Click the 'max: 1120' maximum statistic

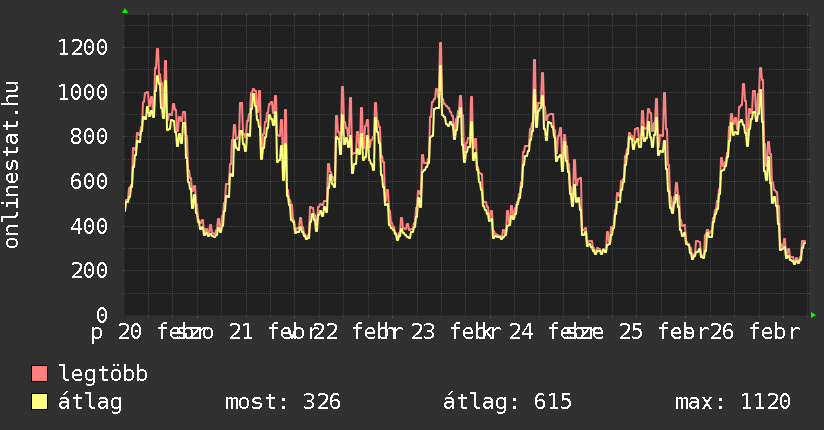point(733,402)
